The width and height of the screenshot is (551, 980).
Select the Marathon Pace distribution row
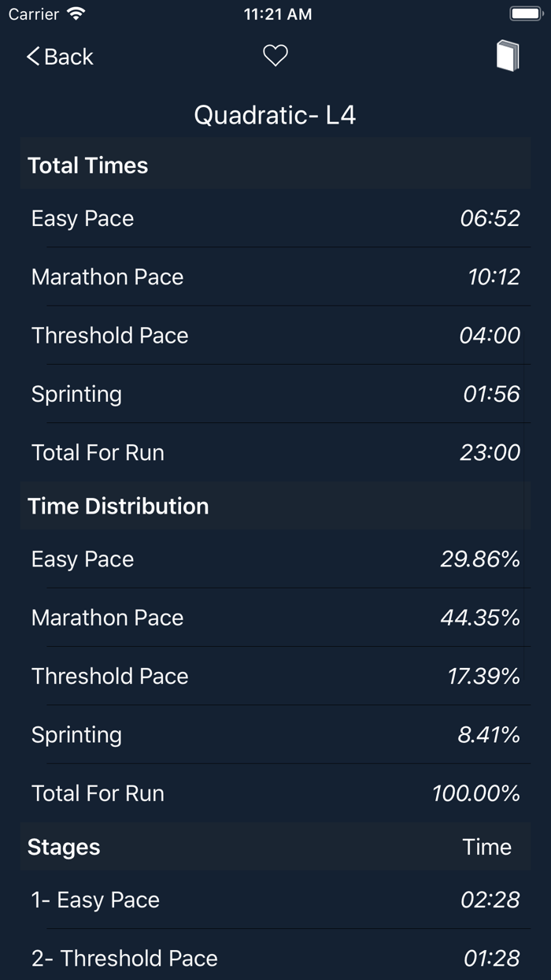(x=275, y=618)
